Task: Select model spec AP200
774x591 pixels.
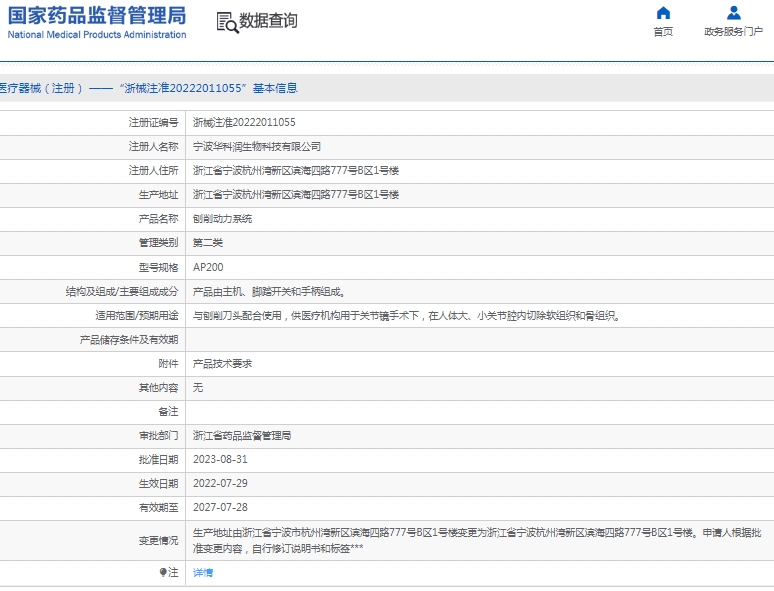Action: 208,267
